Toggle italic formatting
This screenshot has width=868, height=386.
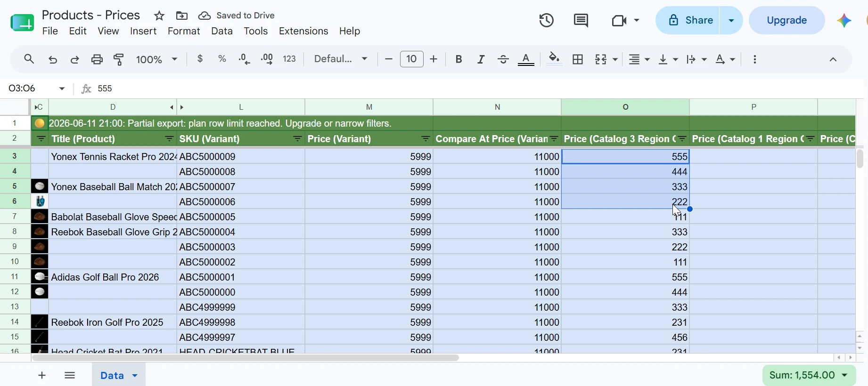(x=481, y=59)
